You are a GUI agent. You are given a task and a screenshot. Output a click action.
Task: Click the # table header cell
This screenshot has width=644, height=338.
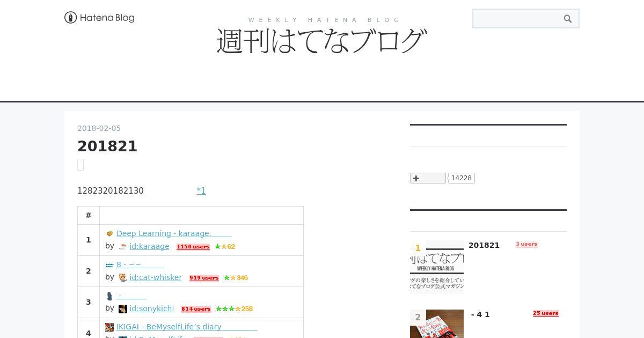point(89,215)
